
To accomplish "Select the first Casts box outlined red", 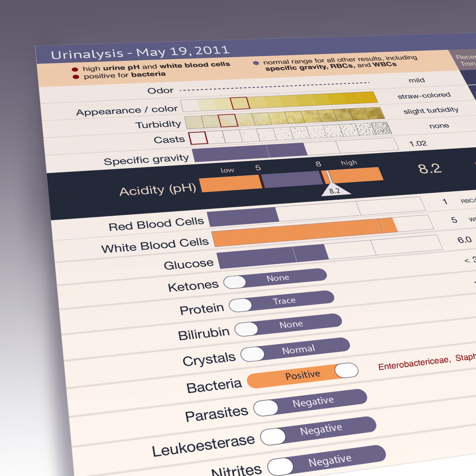I will click(198, 138).
